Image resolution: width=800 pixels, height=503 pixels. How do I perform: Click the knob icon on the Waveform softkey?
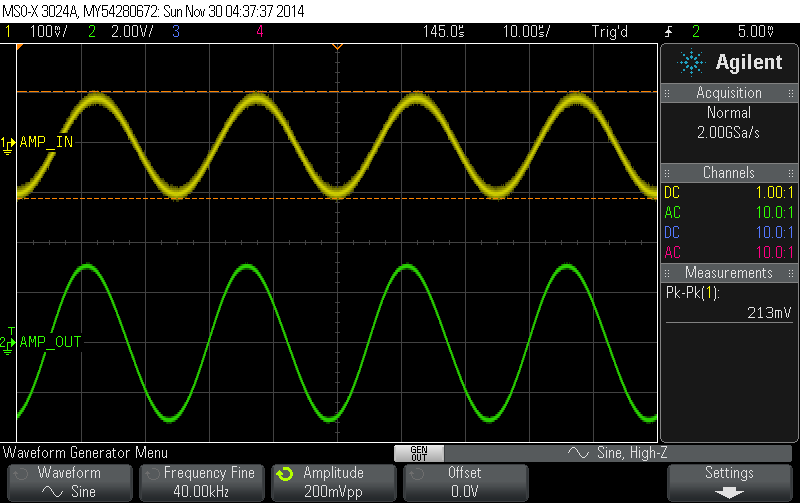21,474
